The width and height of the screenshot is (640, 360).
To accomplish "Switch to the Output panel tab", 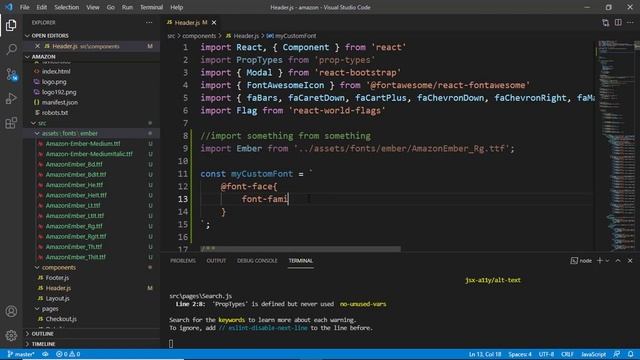I will pyautogui.click(x=216, y=260).
